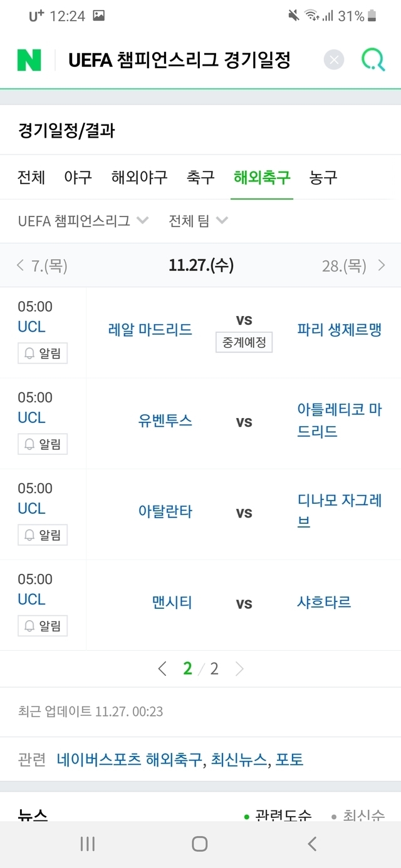Tap the green Naver N logo
This screenshot has width=401, height=868.
[x=29, y=60]
